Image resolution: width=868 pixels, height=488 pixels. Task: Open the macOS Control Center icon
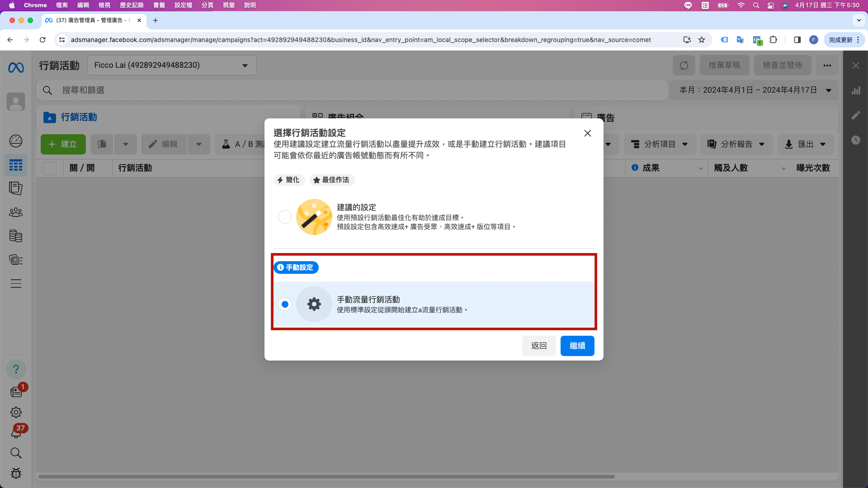[x=771, y=5]
